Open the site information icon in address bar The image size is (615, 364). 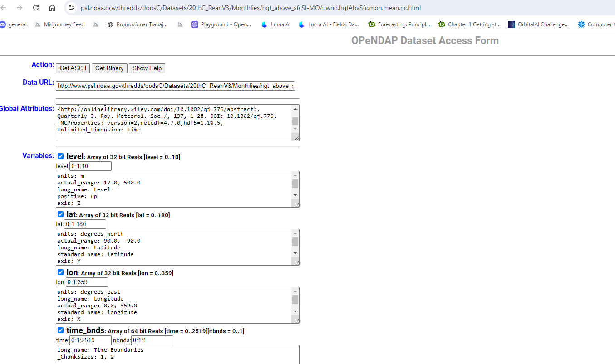(71, 8)
